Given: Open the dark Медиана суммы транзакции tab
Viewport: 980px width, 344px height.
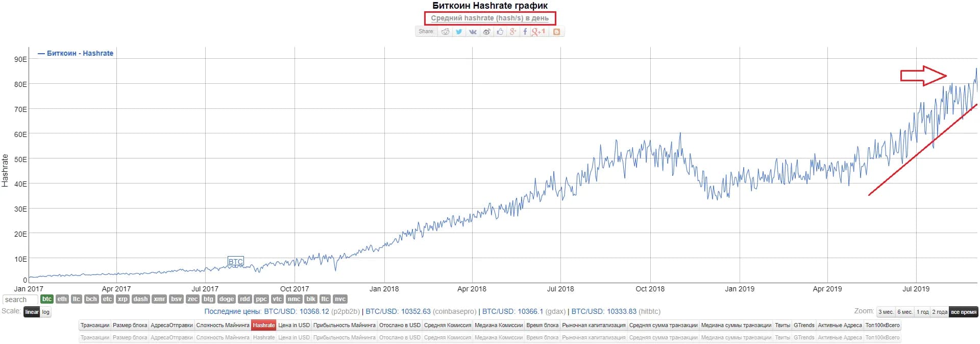Looking at the screenshot, I should (x=736, y=325).
